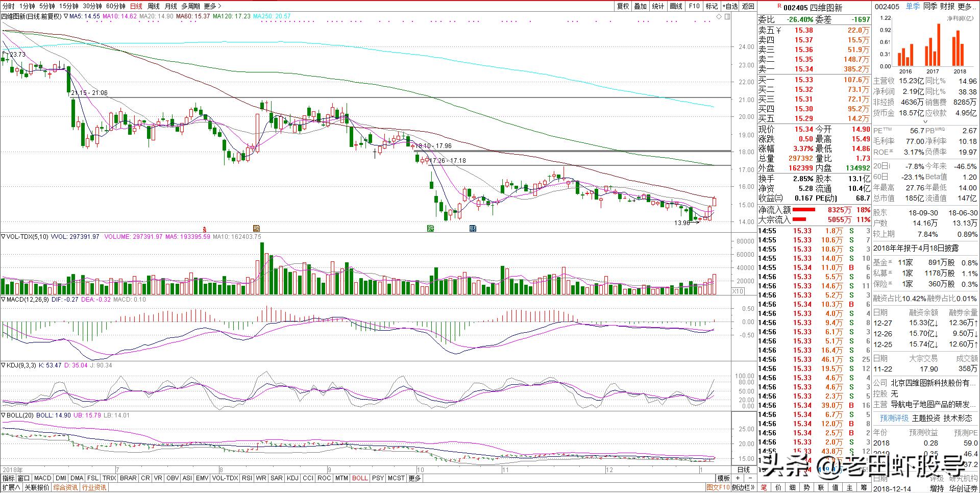The width and height of the screenshot is (980, 493).
Task: Select the 同季 same-quarter tab
Action: [x=930, y=6]
